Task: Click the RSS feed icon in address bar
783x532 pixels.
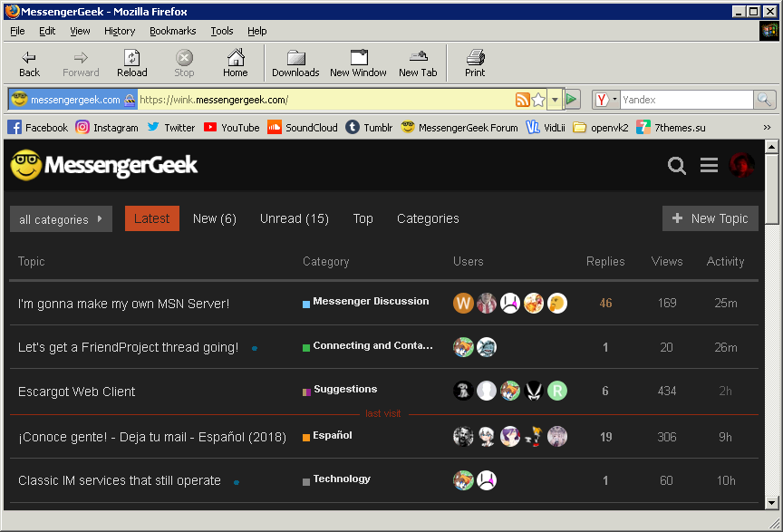Action: point(522,100)
